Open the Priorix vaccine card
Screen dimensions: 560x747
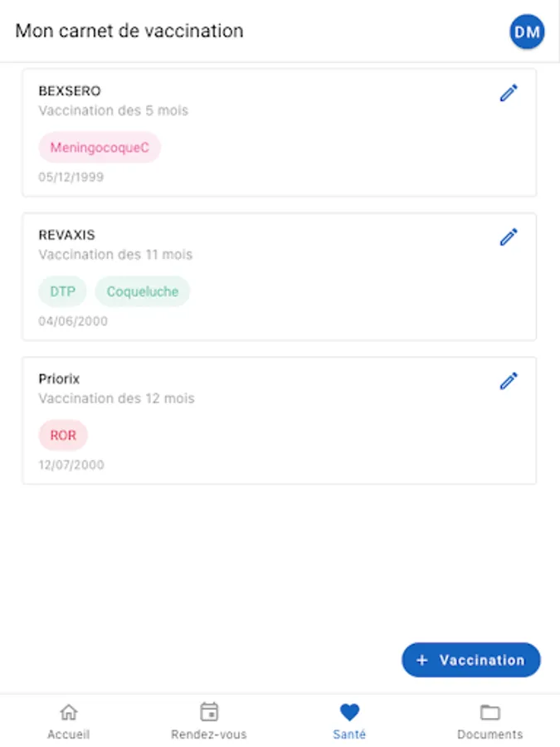pyautogui.click(x=280, y=420)
